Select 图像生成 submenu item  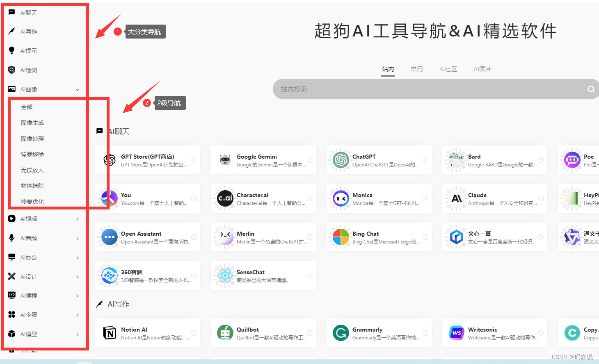point(32,123)
